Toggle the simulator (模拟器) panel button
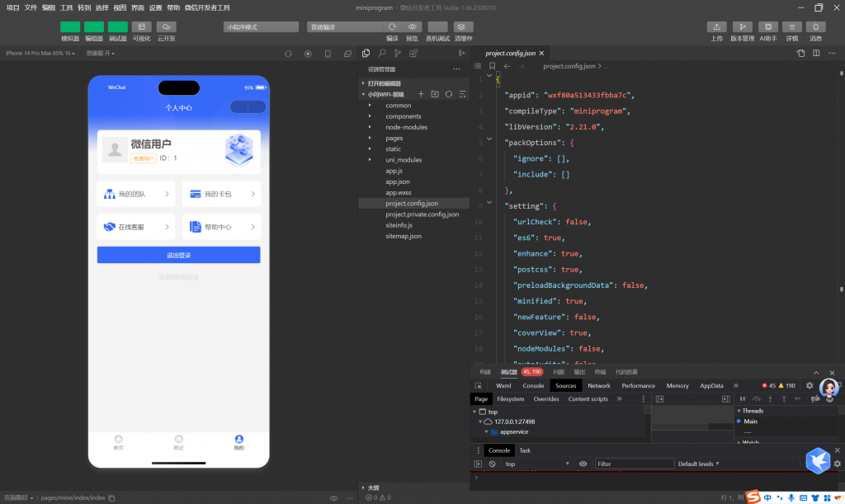Viewport: 845px width, 504px height. [70, 27]
